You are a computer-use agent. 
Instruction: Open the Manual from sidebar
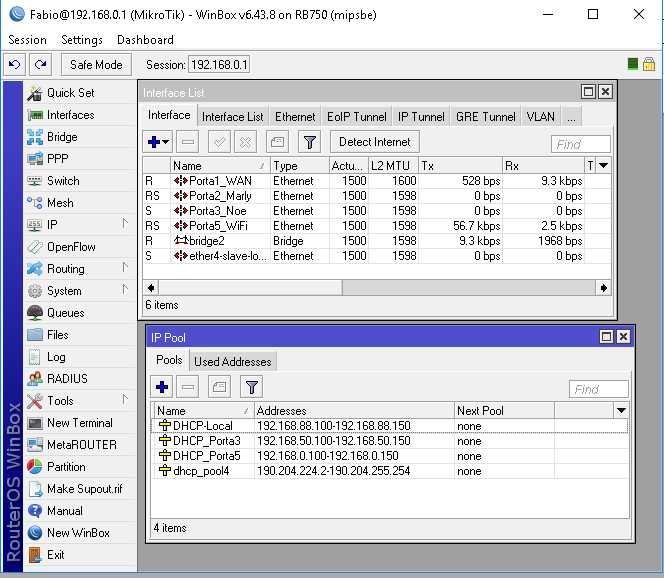(80, 511)
